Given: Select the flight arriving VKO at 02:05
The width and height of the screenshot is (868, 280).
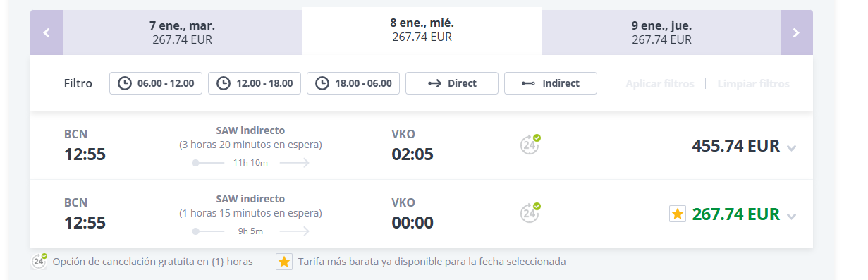Looking at the screenshot, I should (x=422, y=146).
